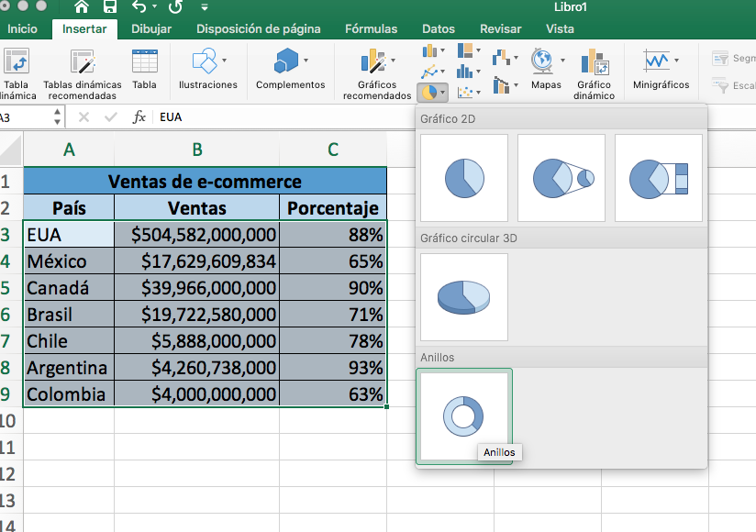Insert a Tabla

pos(144,69)
